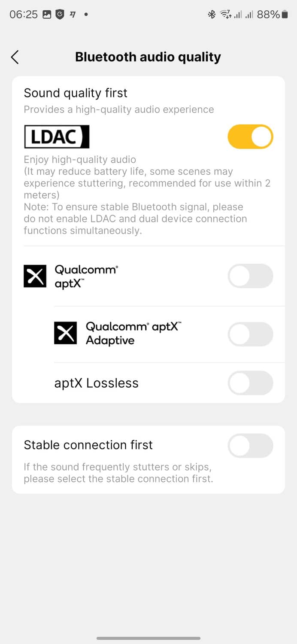The width and height of the screenshot is (297, 644).
Task: Enable the Qualcomm aptX toggle
Action: tap(250, 276)
